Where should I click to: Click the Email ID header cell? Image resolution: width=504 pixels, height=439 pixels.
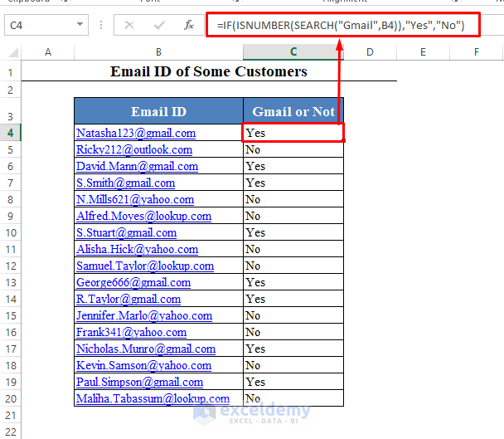(158, 111)
